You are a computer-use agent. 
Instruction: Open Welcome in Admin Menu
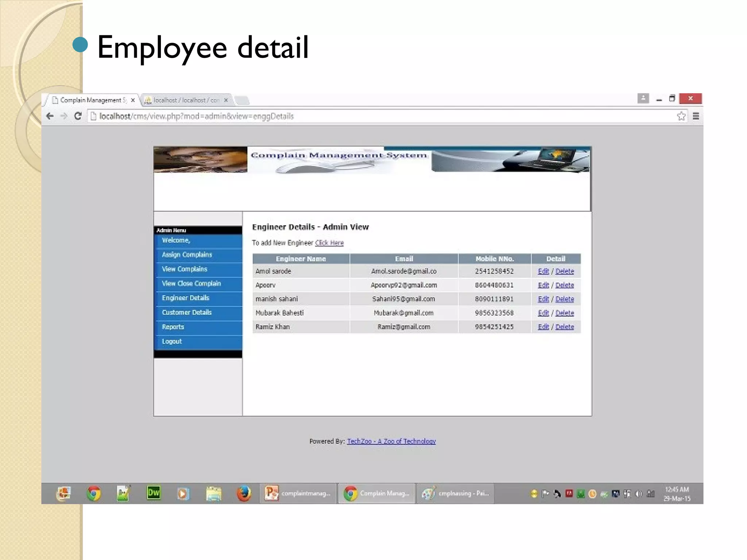pyautogui.click(x=198, y=241)
